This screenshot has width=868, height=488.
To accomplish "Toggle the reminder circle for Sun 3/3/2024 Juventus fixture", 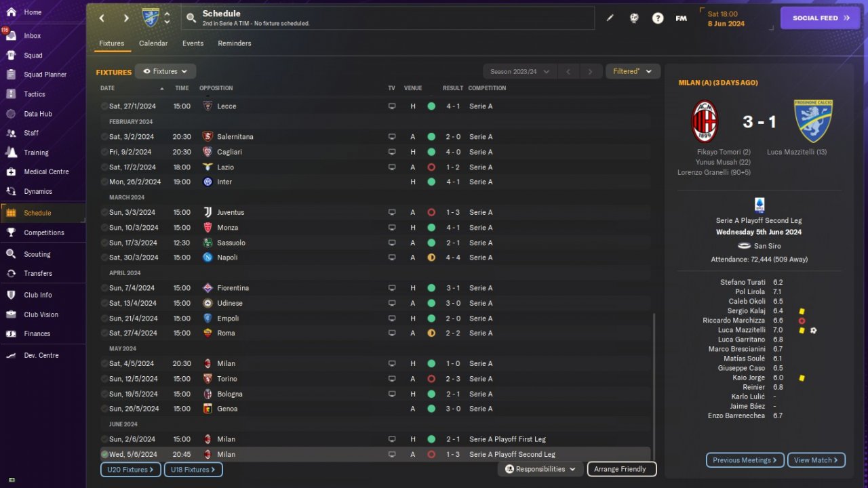I will pos(104,213).
